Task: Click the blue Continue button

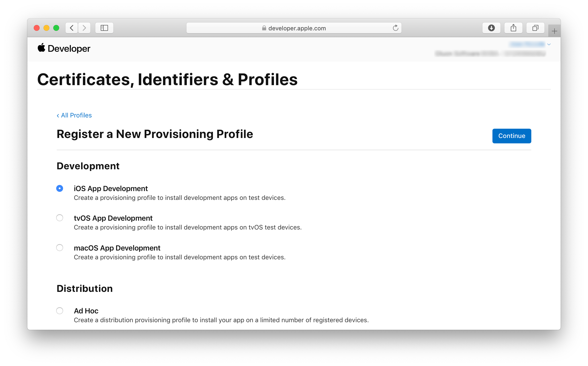Action: 512,136
